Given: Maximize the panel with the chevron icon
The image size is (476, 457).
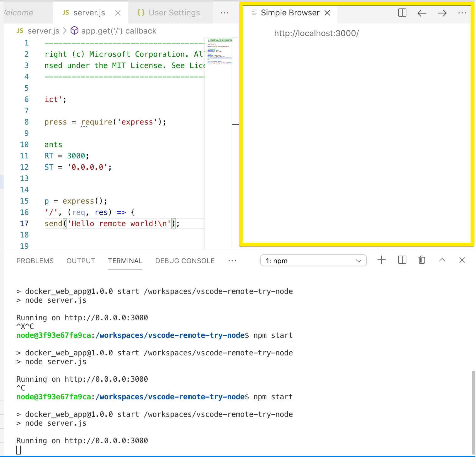Looking at the screenshot, I should 442,260.
